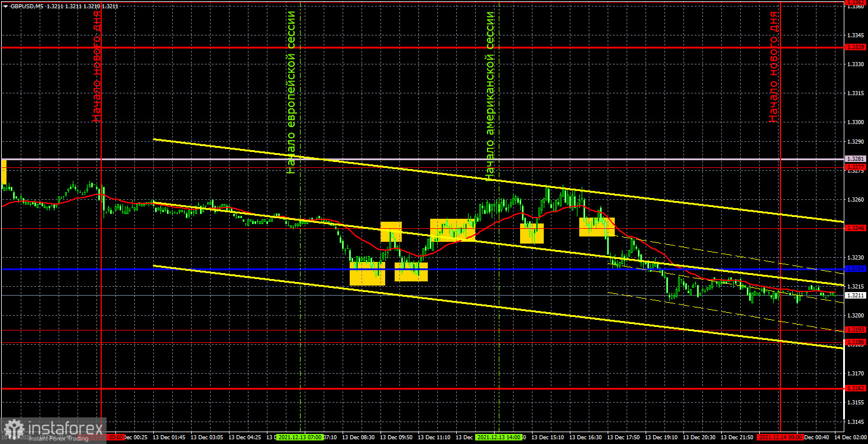Click the 13 Dec 20:30 time label

pyautogui.click(x=698, y=437)
